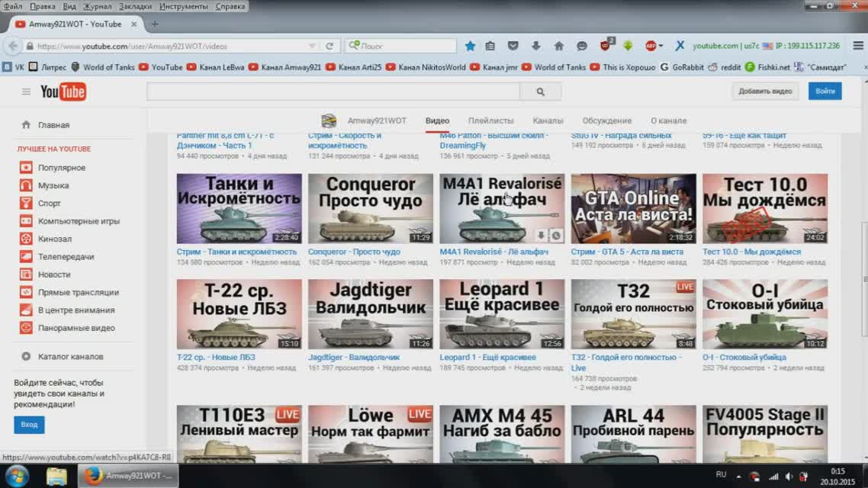This screenshot has height=488, width=868.
Task: Open the Leopard 1 - Ещё красивее link
Action: 487,358
